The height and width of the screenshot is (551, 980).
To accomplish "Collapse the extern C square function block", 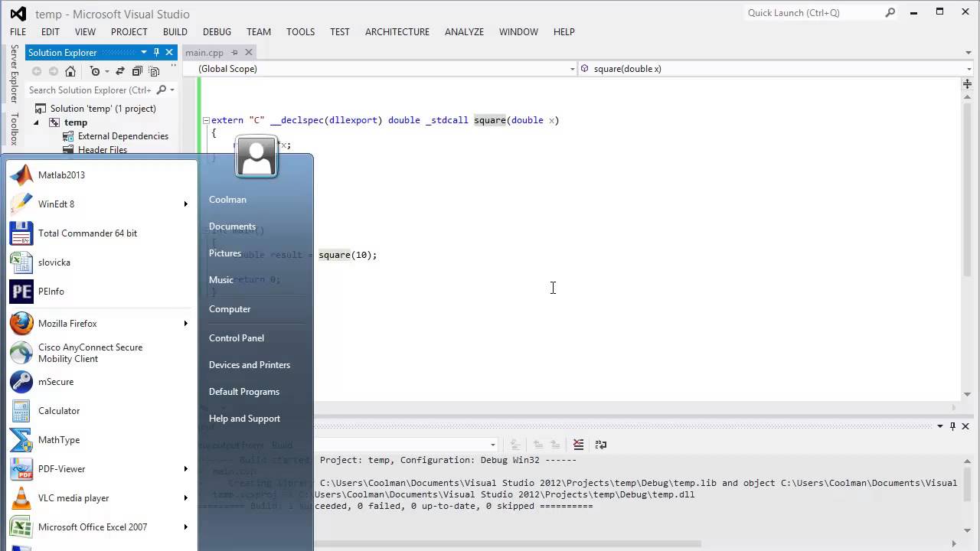I will pyautogui.click(x=206, y=120).
